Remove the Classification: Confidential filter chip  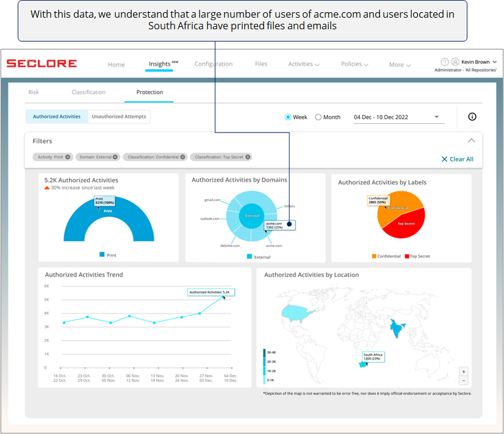pos(182,157)
